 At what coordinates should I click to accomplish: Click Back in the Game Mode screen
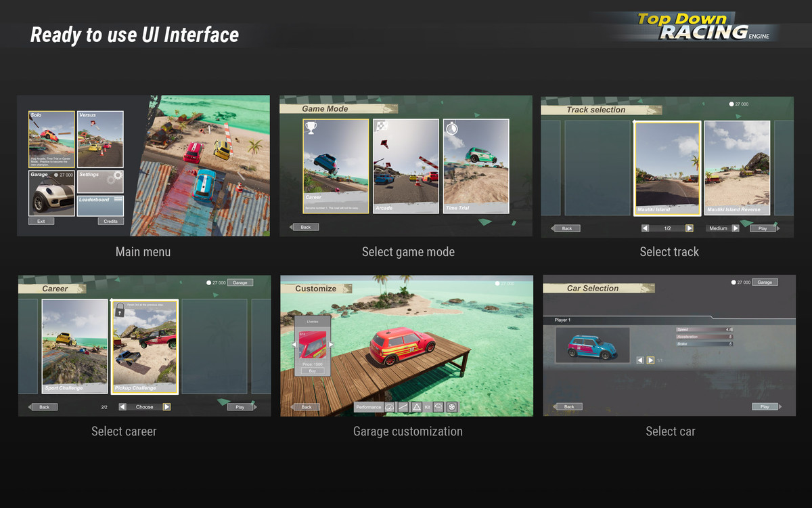tap(306, 227)
